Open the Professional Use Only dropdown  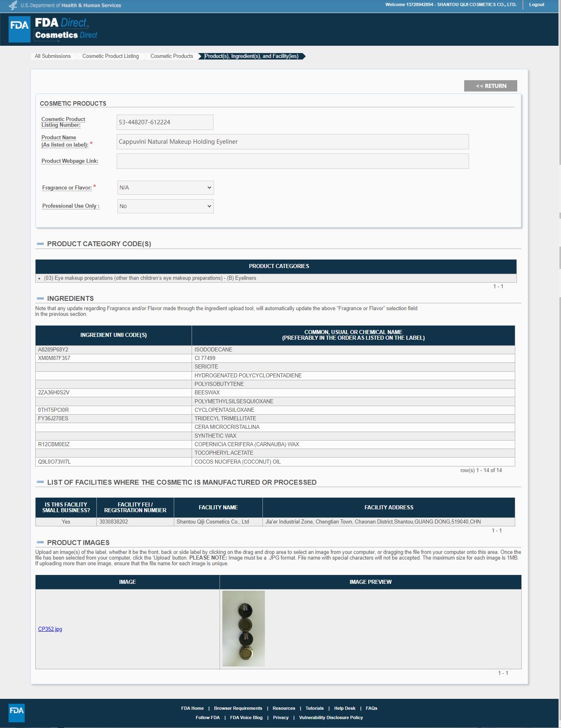coord(165,206)
